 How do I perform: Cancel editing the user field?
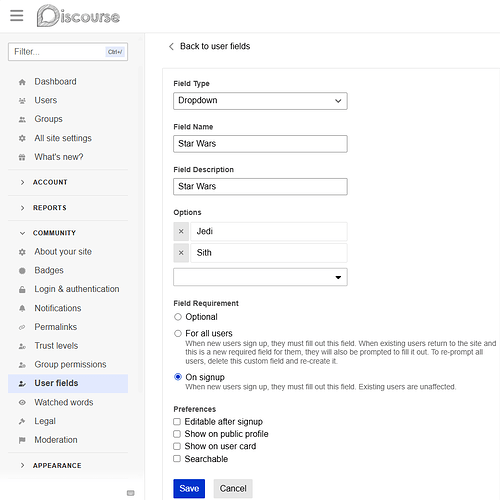(233, 488)
